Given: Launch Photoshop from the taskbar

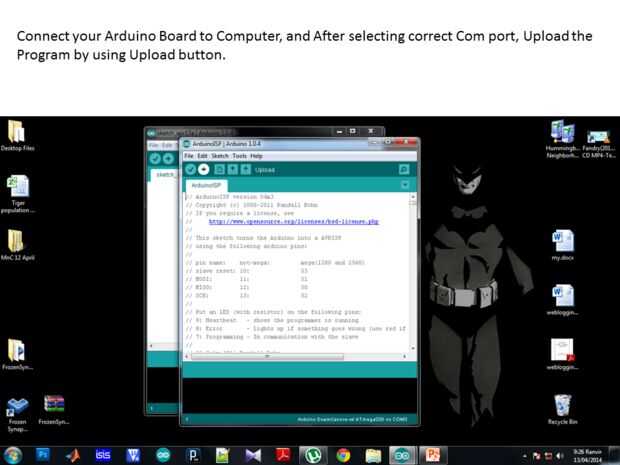Looking at the screenshot, I should [x=43, y=455].
